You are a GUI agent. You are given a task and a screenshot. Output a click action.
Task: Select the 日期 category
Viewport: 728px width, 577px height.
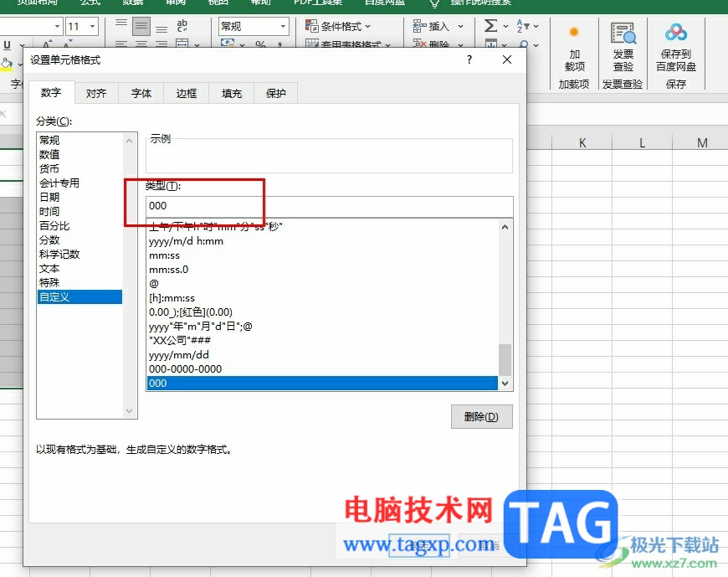click(x=79, y=197)
